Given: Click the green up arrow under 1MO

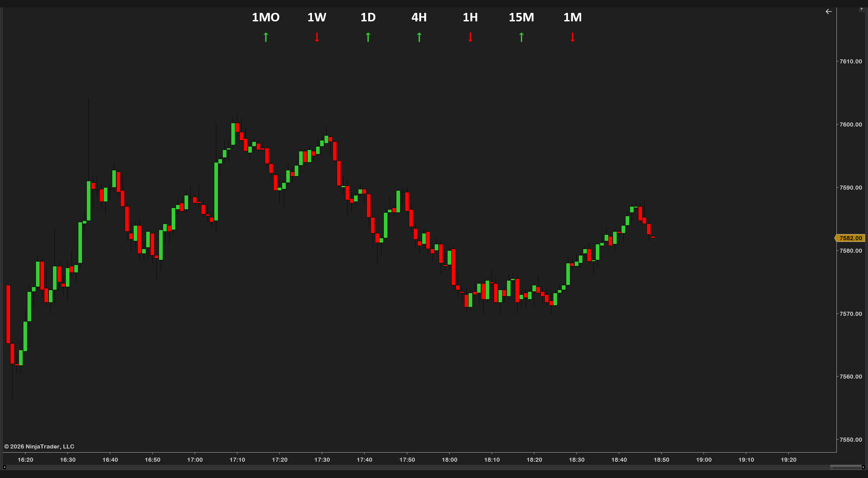Looking at the screenshot, I should click(x=266, y=37).
